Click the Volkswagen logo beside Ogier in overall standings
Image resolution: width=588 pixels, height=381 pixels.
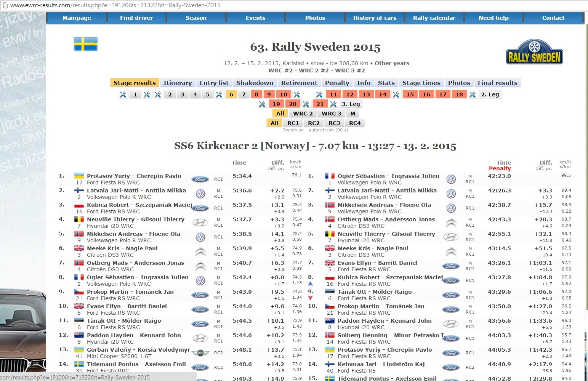[451, 179]
